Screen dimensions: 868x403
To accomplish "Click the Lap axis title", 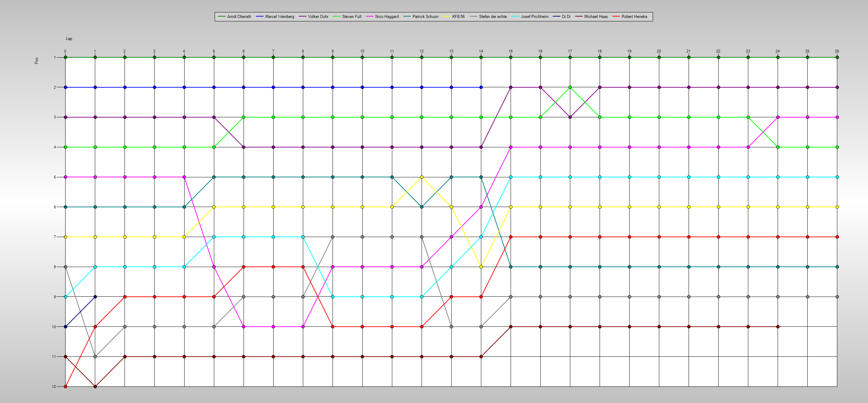I will (x=69, y=39).
